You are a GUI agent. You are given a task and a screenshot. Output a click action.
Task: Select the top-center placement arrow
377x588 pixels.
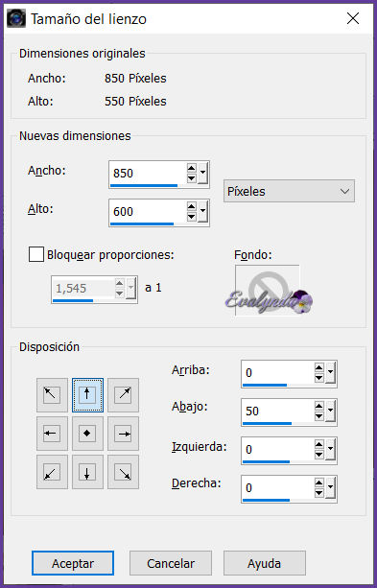pos(87,395)
